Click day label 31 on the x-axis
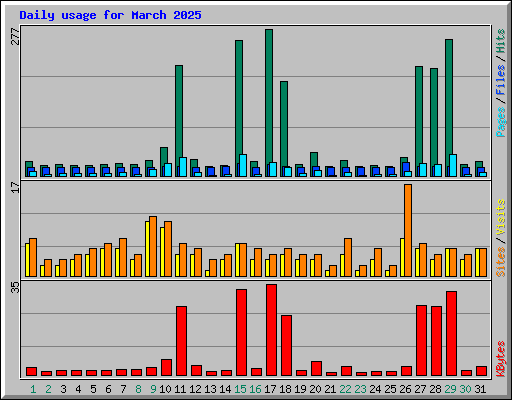The width and height of the screenshot is (512, 400). coord(480,389)
